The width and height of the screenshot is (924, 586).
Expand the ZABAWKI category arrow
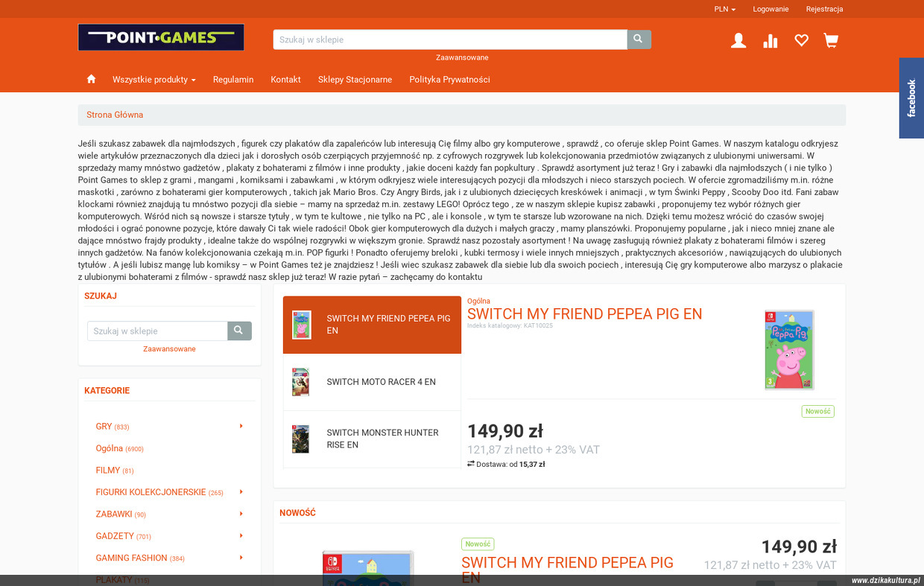[241, 514]
